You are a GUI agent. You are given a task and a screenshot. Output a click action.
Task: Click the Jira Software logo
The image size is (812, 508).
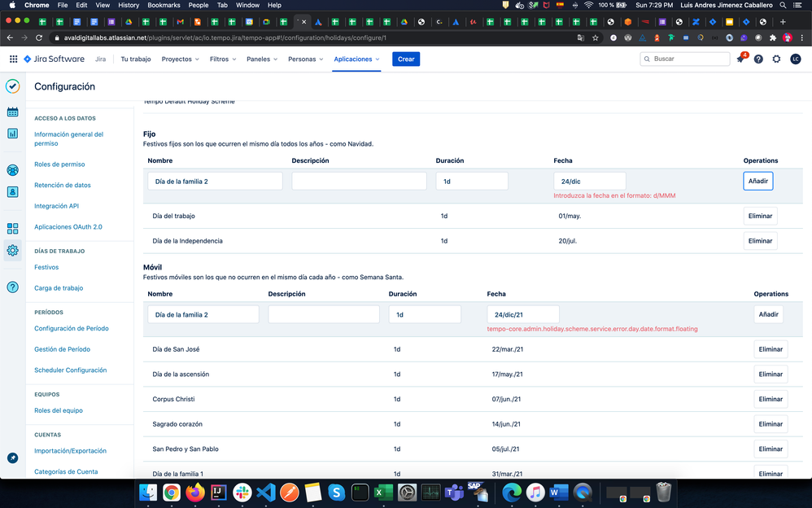[x=54, y=59]
